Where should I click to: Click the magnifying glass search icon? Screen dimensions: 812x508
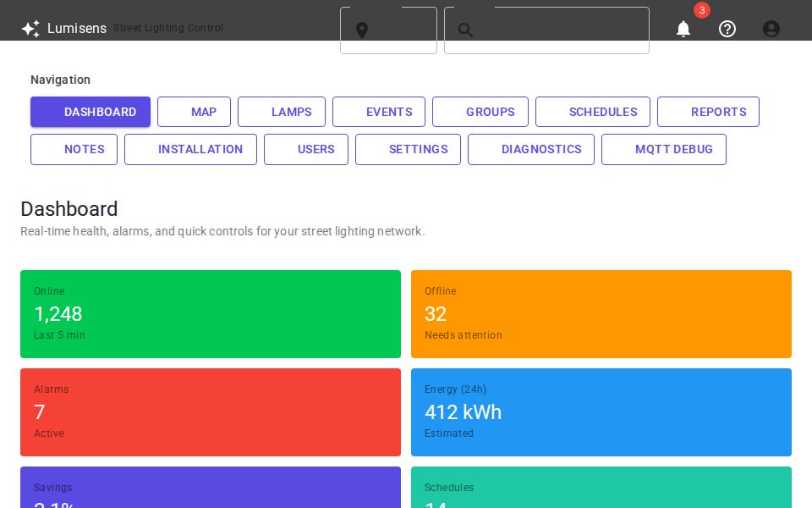[466, 30]
